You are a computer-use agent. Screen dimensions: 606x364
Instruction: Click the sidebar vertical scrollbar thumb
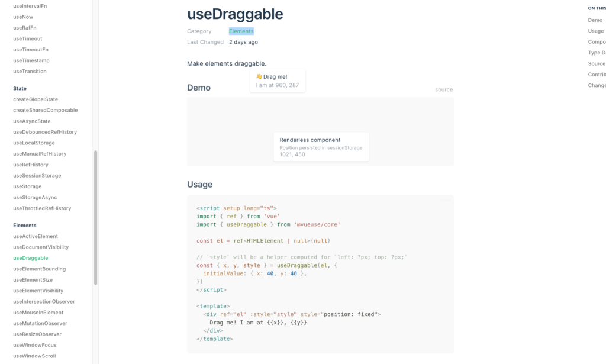(95, 218)
